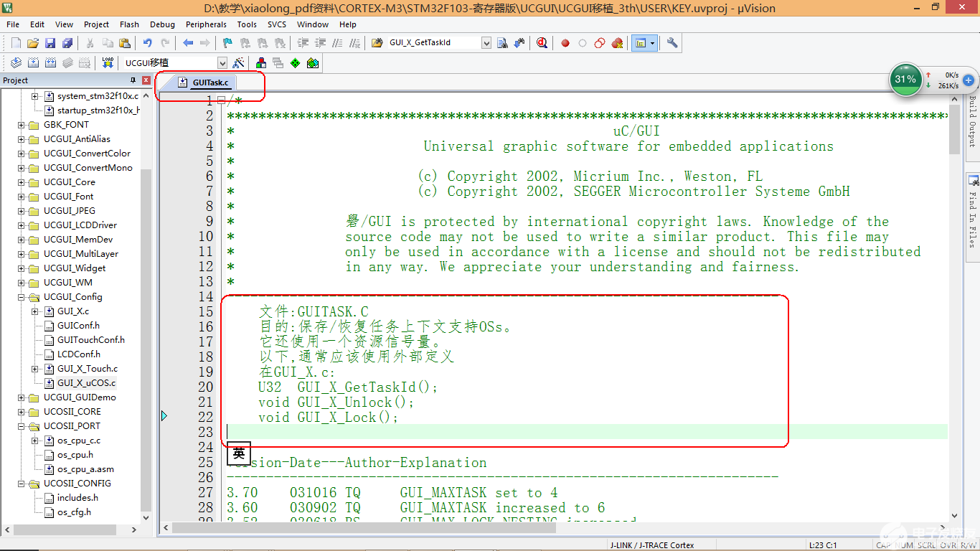Screen dimensions: 980x551
Task: Open the find text dropdown with GUI_X_GetTaskId
Action: click(486, 43)
